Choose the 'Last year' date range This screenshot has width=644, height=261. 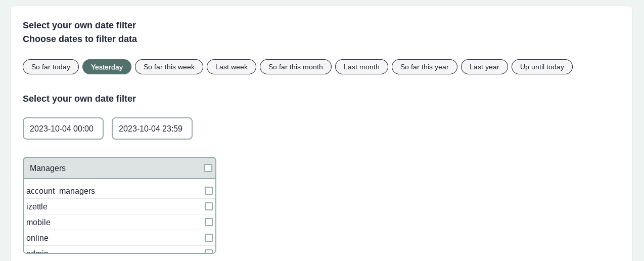pyautogui.click(x=484, y=67)
